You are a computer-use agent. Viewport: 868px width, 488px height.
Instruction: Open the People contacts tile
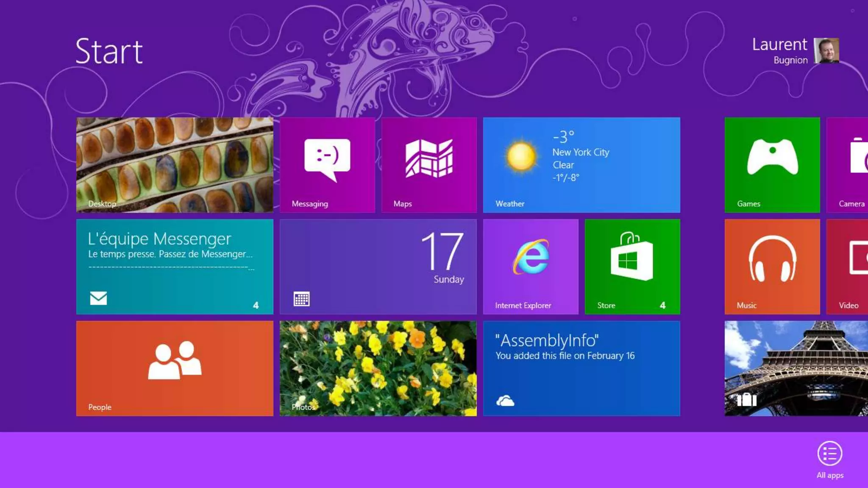(x=175, y=368)
